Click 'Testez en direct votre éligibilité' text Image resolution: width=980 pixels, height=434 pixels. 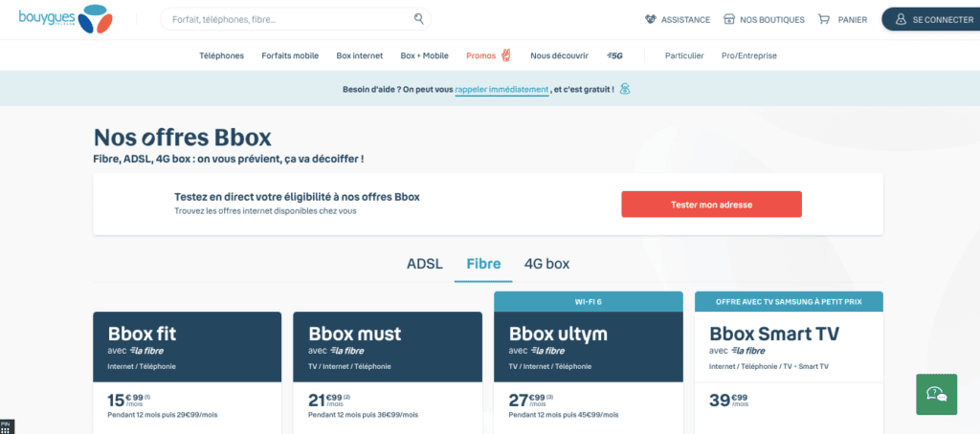(297, 197)
